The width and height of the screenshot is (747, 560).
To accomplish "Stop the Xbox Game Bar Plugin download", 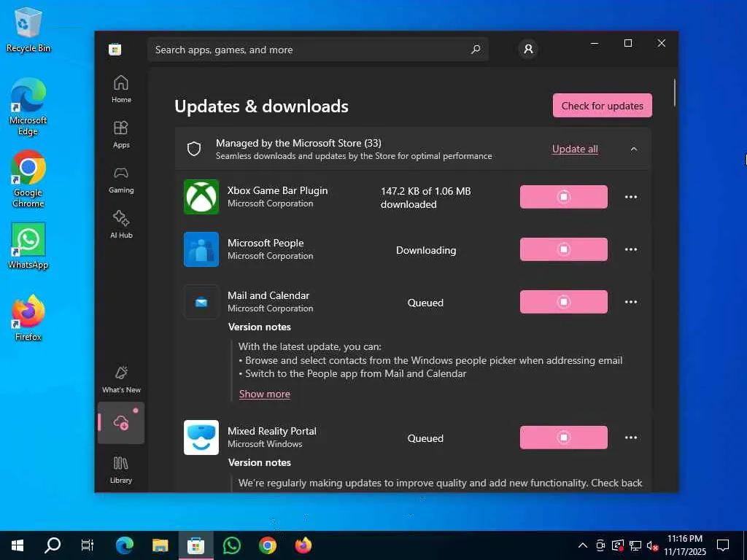I will pos(564,197).
